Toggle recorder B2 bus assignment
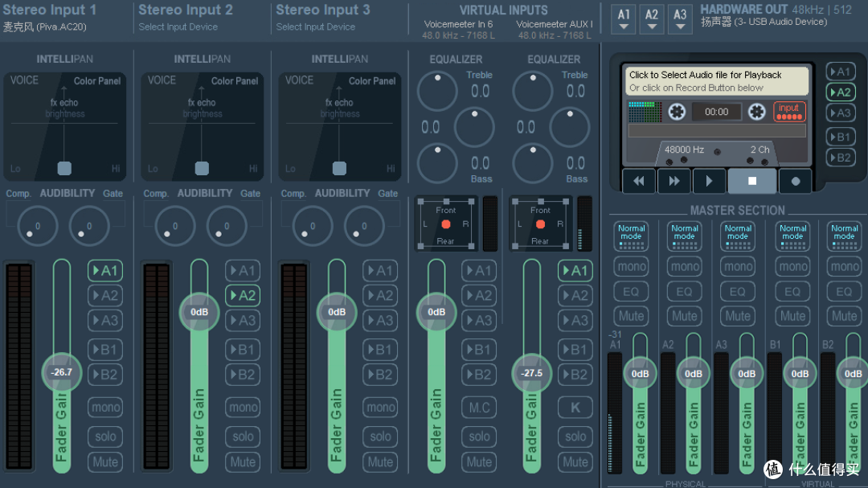The height and width of the screenshot is (488, 868). 841,158
